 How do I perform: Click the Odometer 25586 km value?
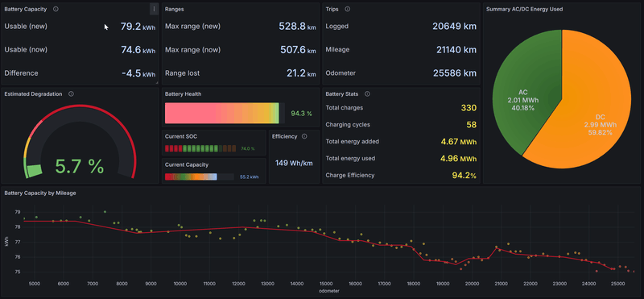click(x=454, y=73)
